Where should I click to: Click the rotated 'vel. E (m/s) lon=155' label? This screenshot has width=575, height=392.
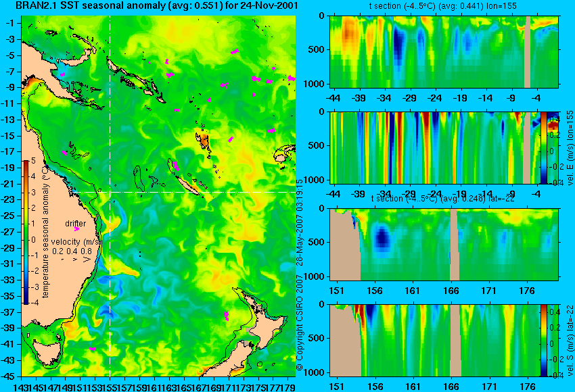570,147
